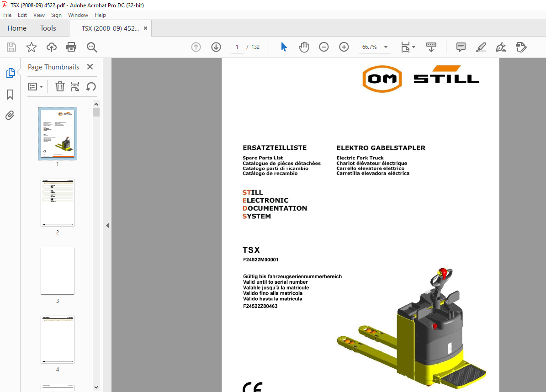The width and height of the screenshot is (546, 392).
Task: Click the TSX model heading
Action: point(251,250)
